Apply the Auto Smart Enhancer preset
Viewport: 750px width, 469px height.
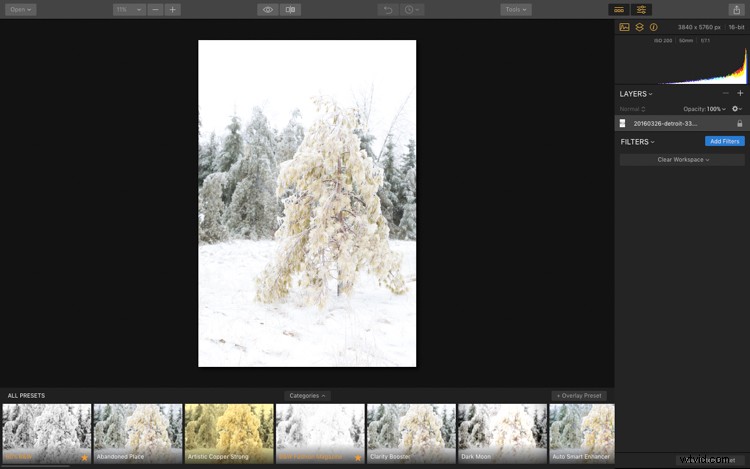click(x=582, y=433)
